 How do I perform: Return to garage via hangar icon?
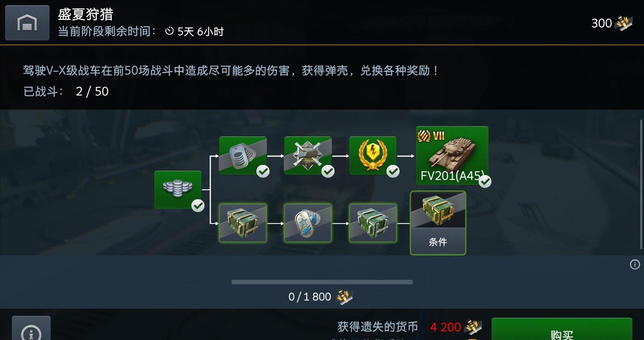27,23
